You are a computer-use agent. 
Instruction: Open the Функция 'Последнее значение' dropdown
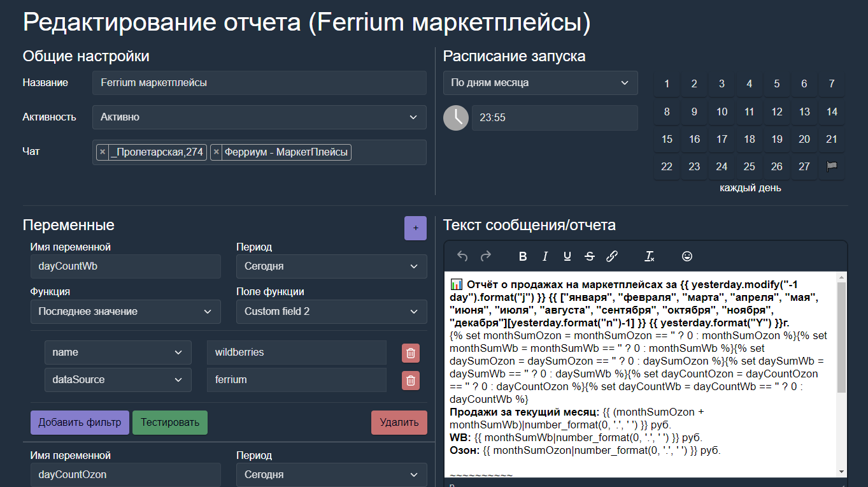(125, 312)
